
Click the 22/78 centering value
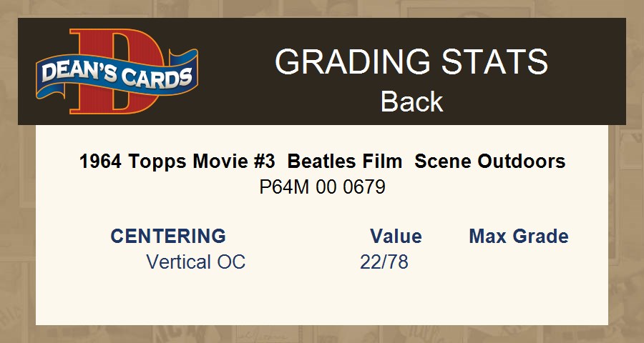[384, 262]
